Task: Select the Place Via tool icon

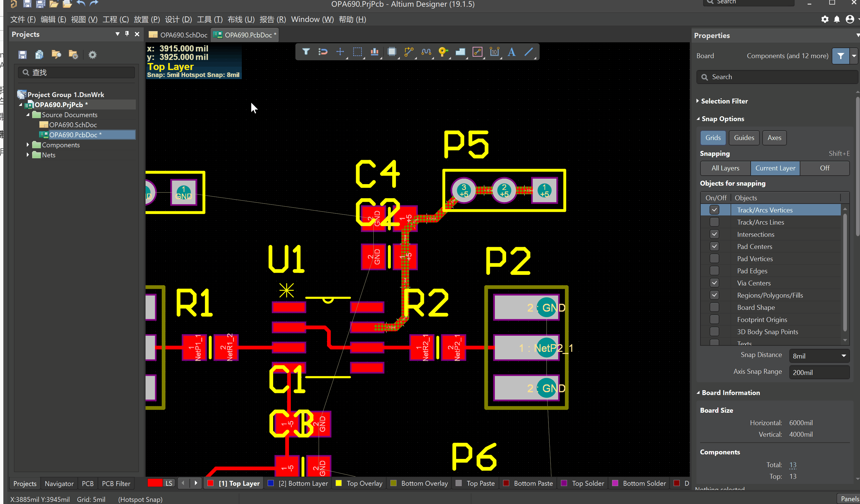Action: 443,52
